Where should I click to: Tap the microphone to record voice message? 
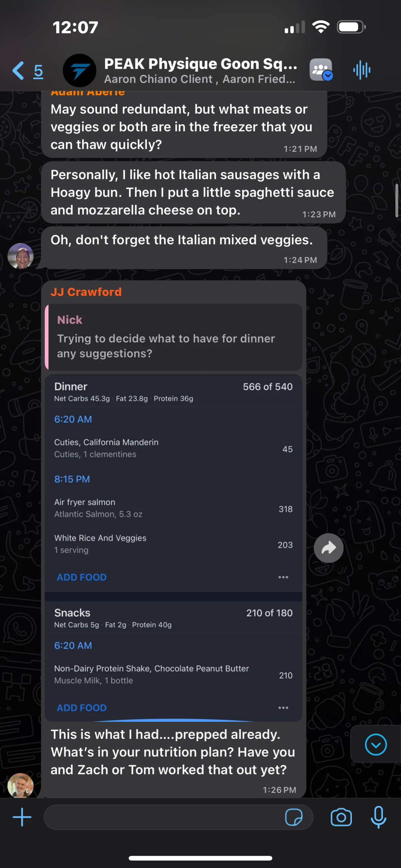pos(378,817)
